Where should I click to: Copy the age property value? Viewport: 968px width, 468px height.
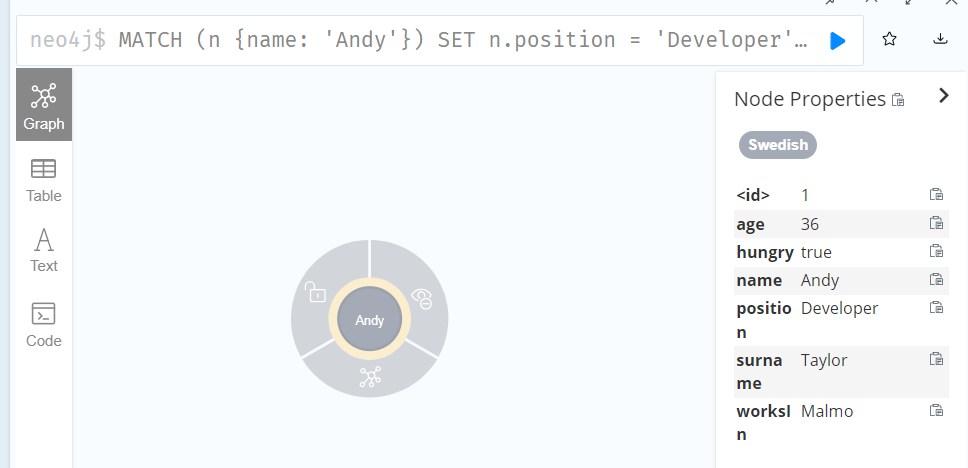click(x=937, y=223)
